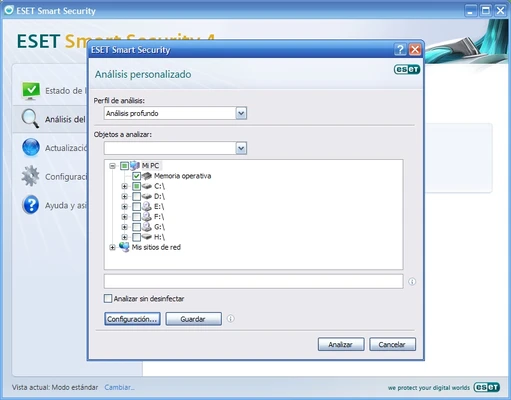Viewport: 511px width, 400px height.
Task: Expand the E:\ tree node
Action: tap(124, 207)
